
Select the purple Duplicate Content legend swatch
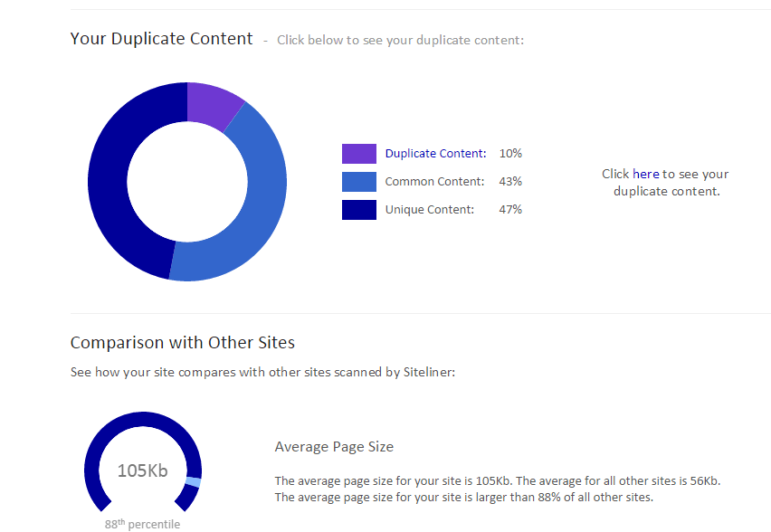(x=358, y=153)
